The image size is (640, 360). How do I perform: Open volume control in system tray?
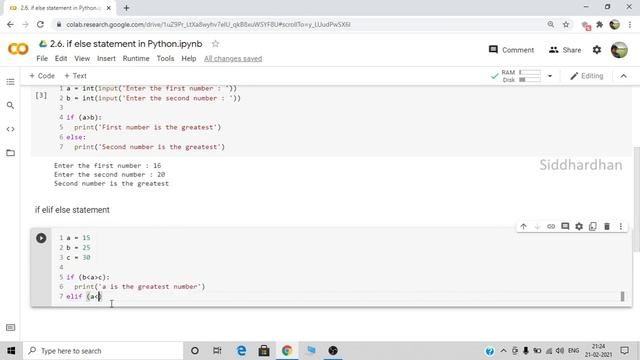pos(560,351)
